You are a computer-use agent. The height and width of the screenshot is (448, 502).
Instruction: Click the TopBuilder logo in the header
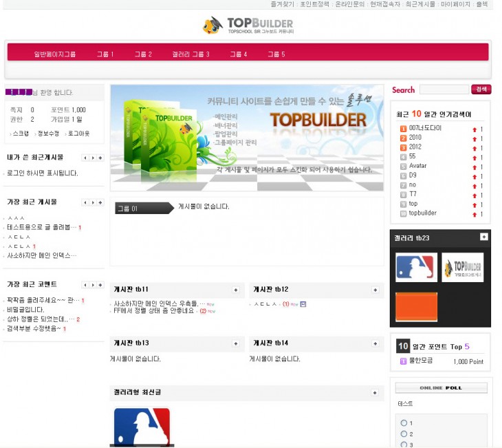coord(248,25)
